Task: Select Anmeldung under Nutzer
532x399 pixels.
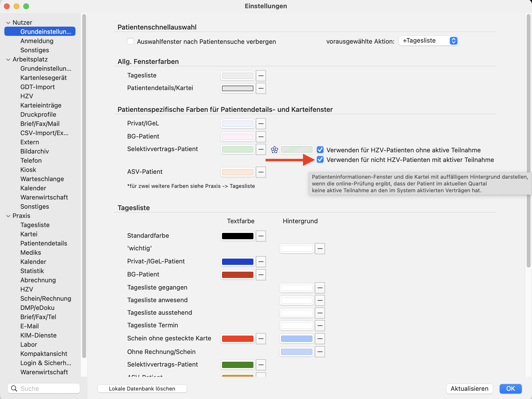Action: (x=37, y=41)
